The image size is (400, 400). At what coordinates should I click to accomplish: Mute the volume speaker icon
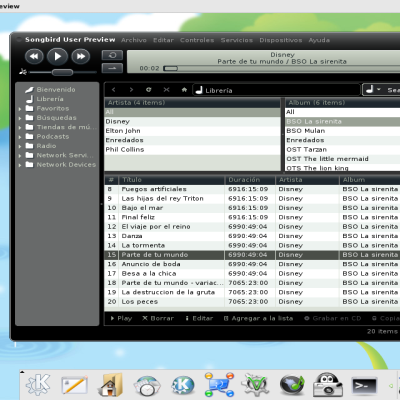point(23,72)
